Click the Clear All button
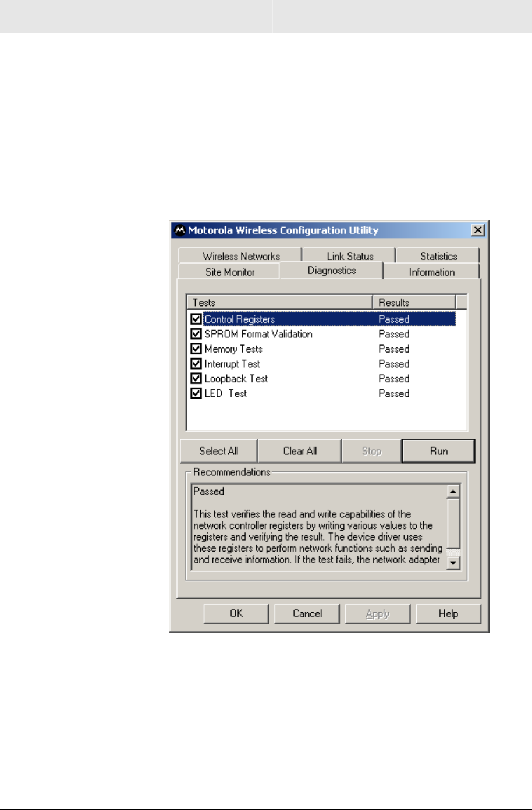 tap(300, 451)
